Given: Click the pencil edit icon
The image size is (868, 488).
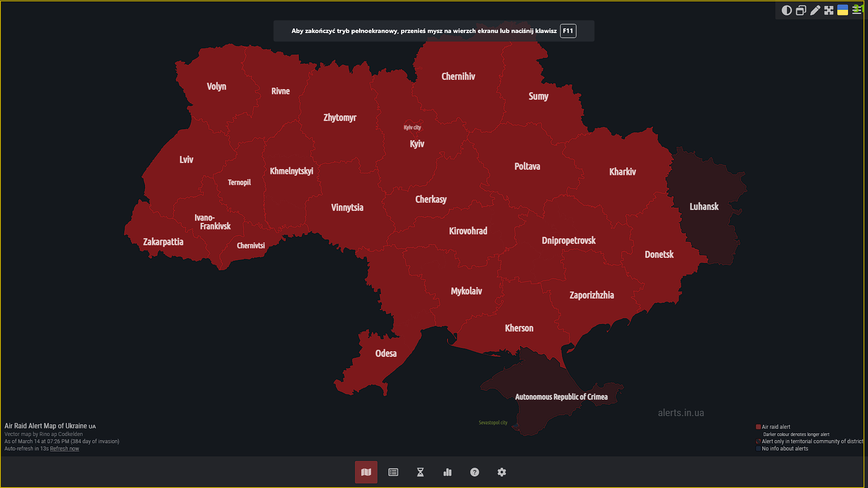Looking at the screenshot, I should 815,10.
